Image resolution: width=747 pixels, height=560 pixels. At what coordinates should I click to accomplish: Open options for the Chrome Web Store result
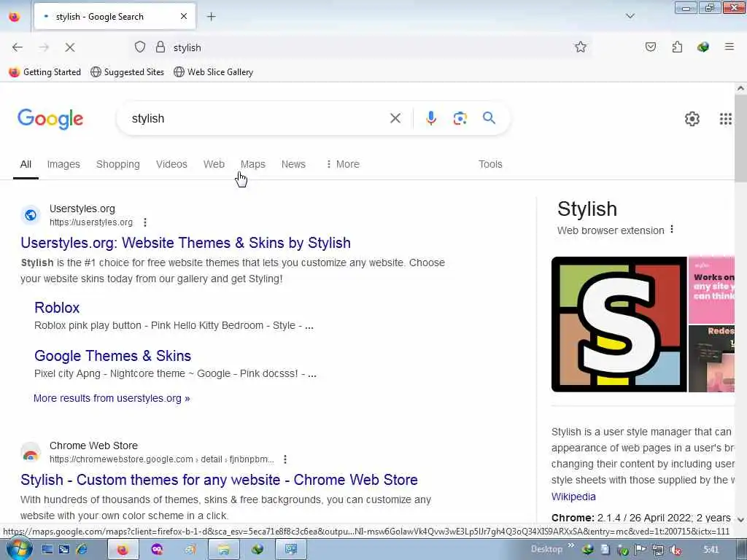click(285, 459)
